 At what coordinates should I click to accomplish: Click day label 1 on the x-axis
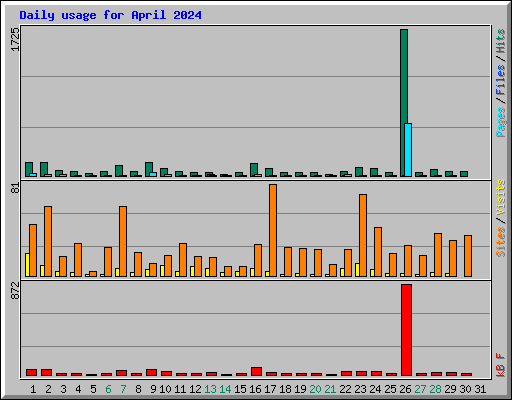pos(33,389)
